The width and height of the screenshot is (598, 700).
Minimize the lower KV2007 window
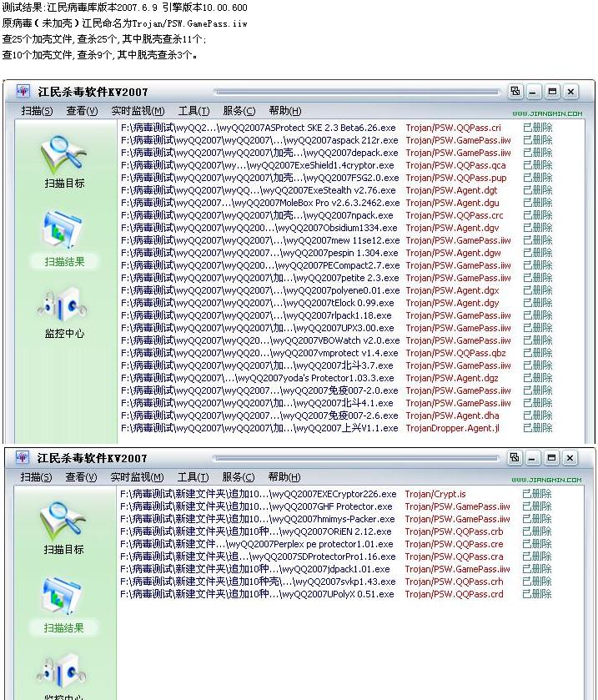coord(532,457)
